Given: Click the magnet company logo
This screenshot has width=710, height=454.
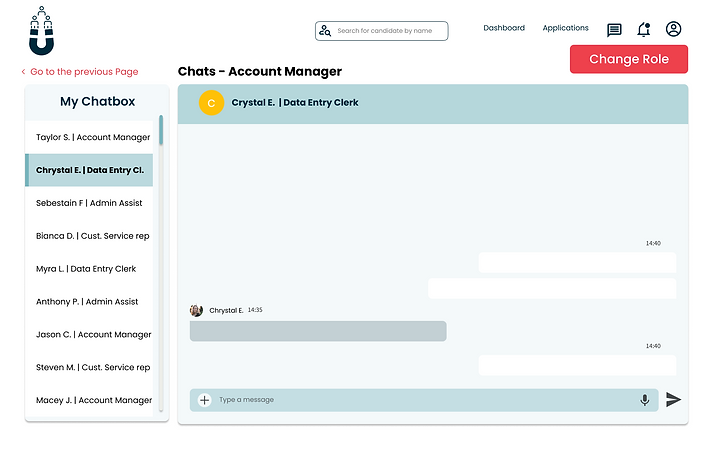Looking at the screenshot, I should tap(41, 31).
